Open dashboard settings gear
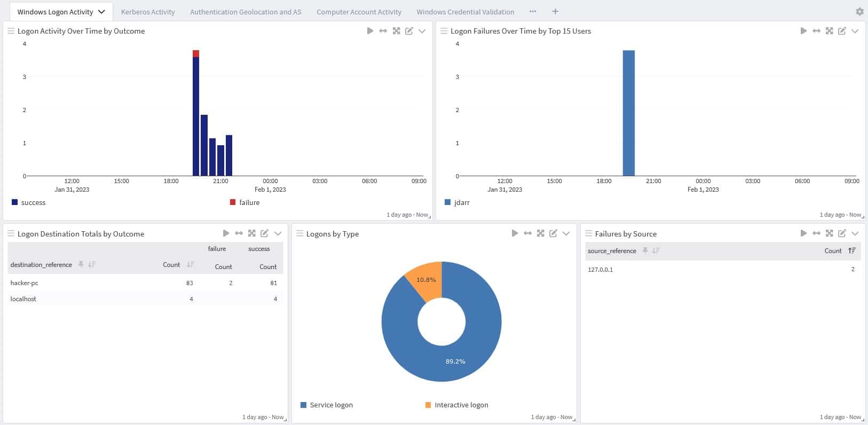This screenshot has height=425, width=868. (x=859, y=11)
